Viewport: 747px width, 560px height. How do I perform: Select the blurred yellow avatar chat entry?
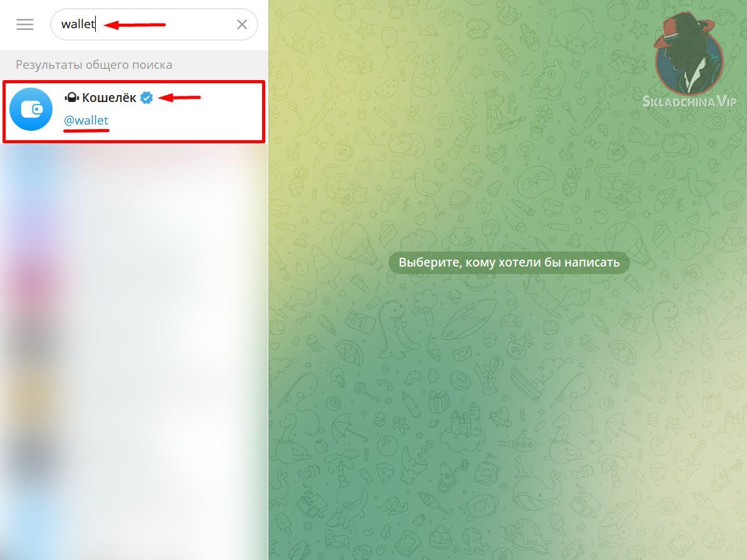[134, 395]
